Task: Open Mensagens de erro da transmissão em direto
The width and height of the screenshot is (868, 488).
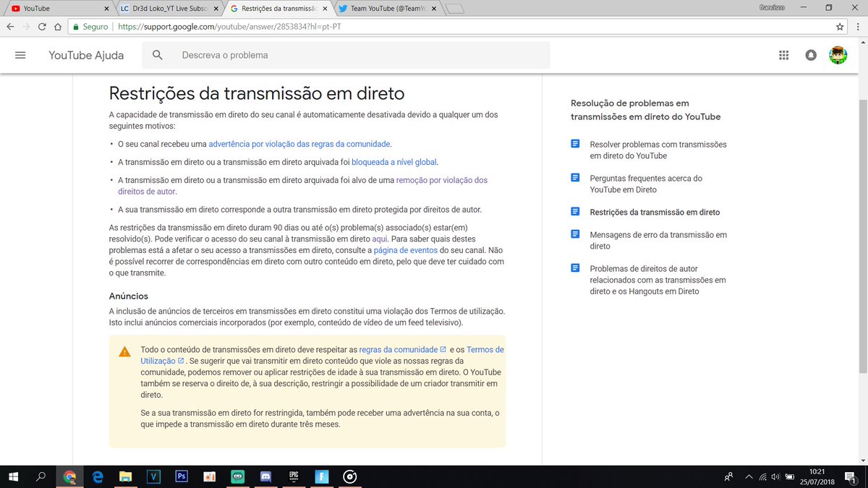Action: click(x=658, y=240)
